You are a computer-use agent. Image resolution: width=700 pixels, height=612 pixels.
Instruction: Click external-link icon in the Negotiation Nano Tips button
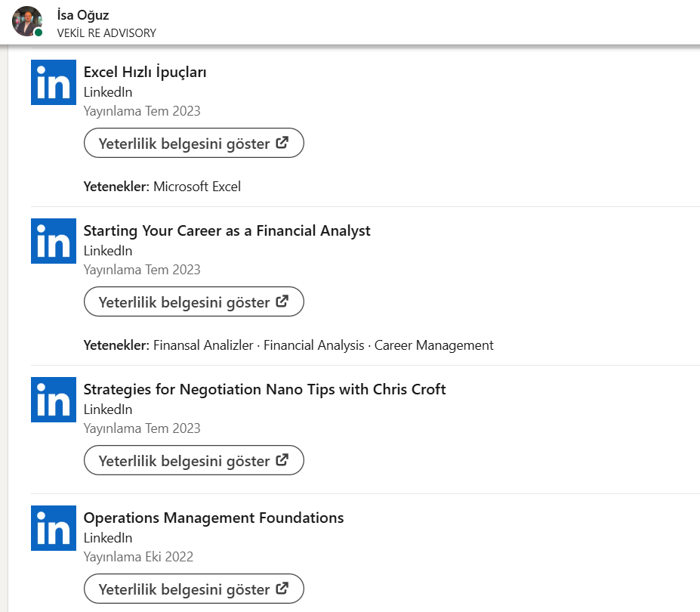[282, 460]
